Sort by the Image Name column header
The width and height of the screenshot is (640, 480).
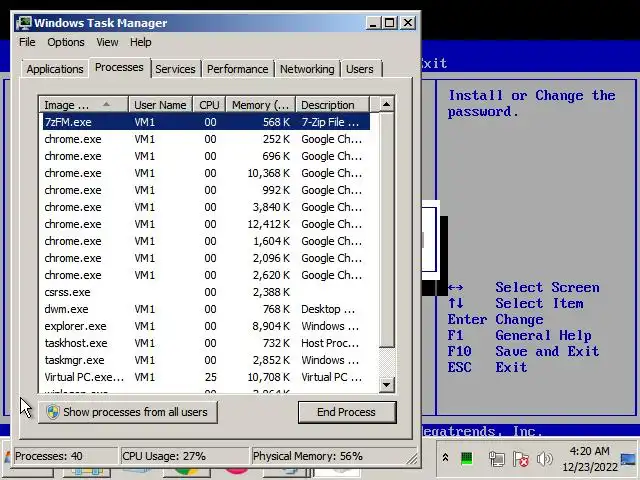click(83, 105)
